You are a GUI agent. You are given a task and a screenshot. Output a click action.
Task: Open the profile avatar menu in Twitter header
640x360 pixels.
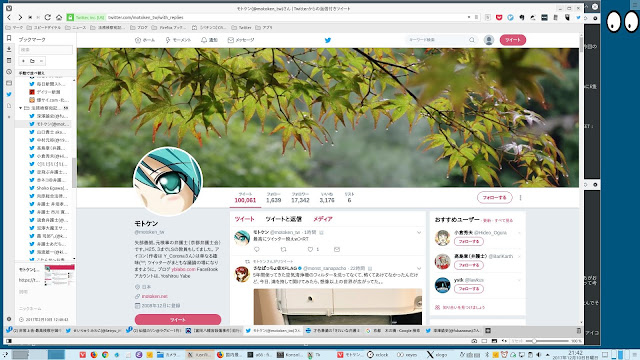(489, 40)
